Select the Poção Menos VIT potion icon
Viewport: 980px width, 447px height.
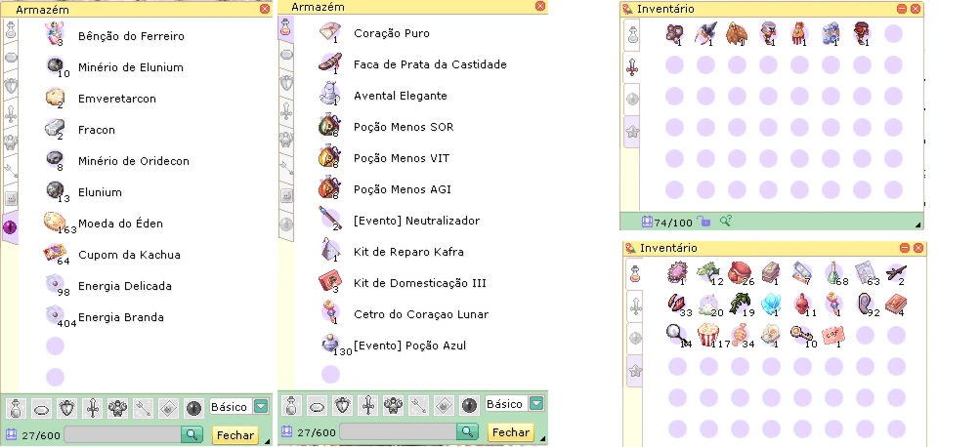click(x=329, y=156)
